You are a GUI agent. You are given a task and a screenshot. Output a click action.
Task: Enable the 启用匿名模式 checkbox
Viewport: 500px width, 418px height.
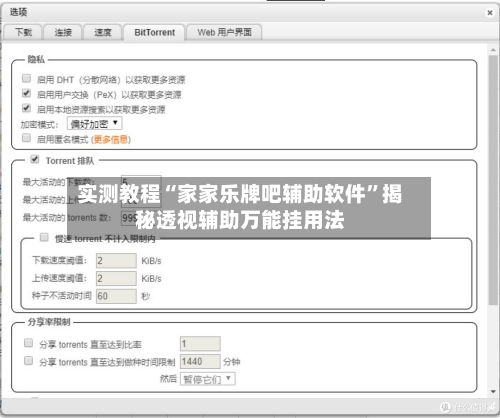coord(26,138)
